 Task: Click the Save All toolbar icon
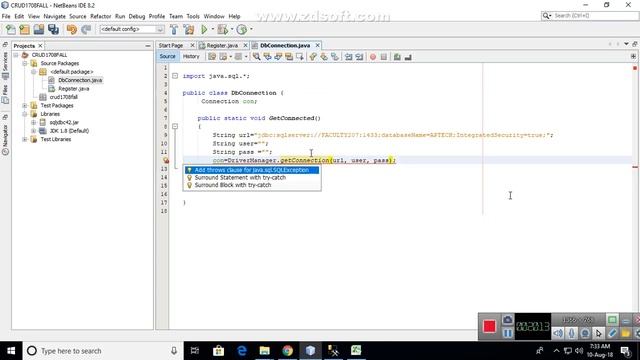[x=53, y=29]
